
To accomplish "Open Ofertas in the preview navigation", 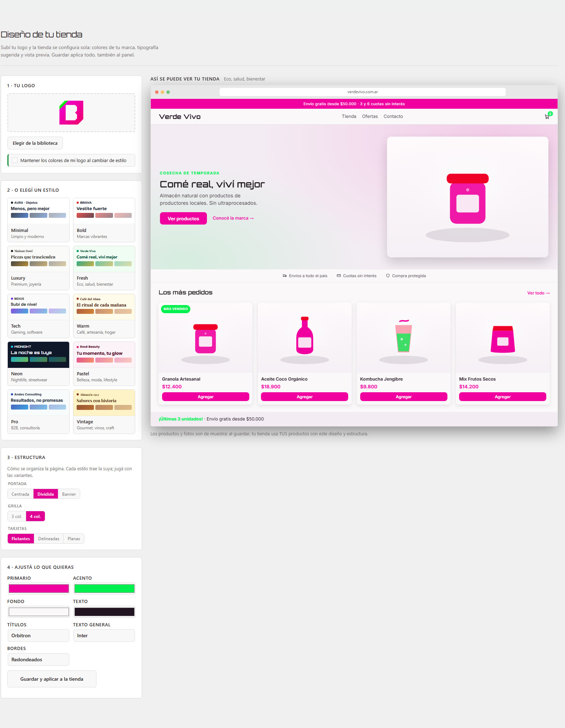I will point(370,117).
